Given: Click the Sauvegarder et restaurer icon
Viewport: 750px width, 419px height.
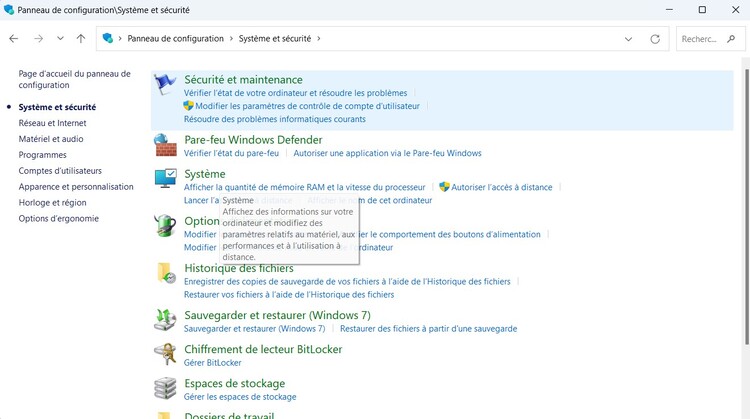Looking at the screenshot, I should (x=165, y=320).
